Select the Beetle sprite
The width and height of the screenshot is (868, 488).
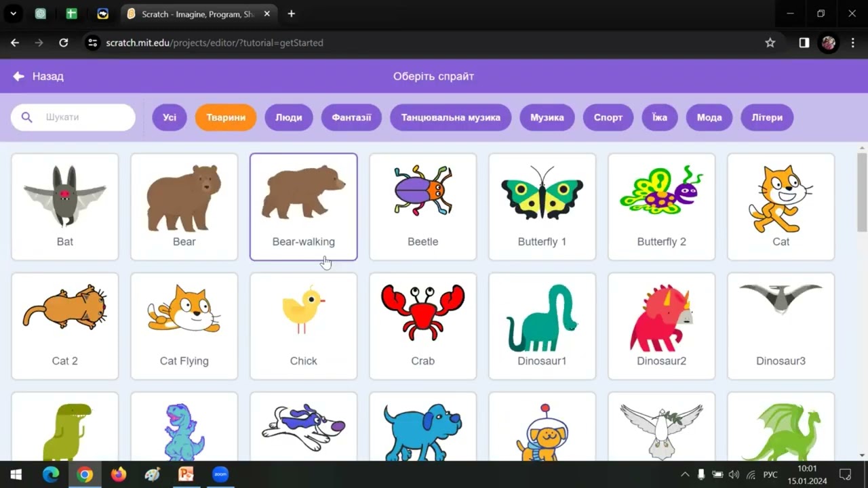(x=423, y=207)
